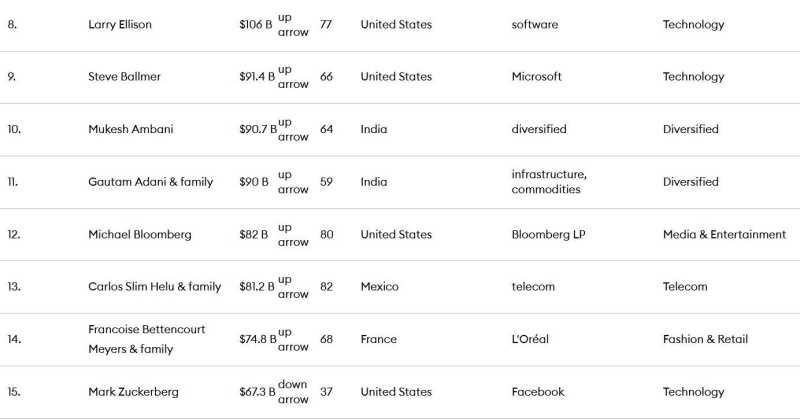Click the Mark Zuckerberg name
The width and height of the screenshot is (800, 420).
[x=132, y=392]
